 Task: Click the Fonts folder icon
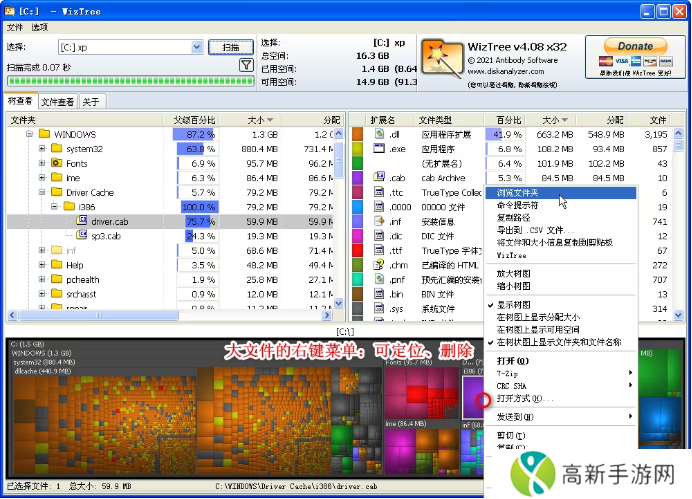(57, 163)
